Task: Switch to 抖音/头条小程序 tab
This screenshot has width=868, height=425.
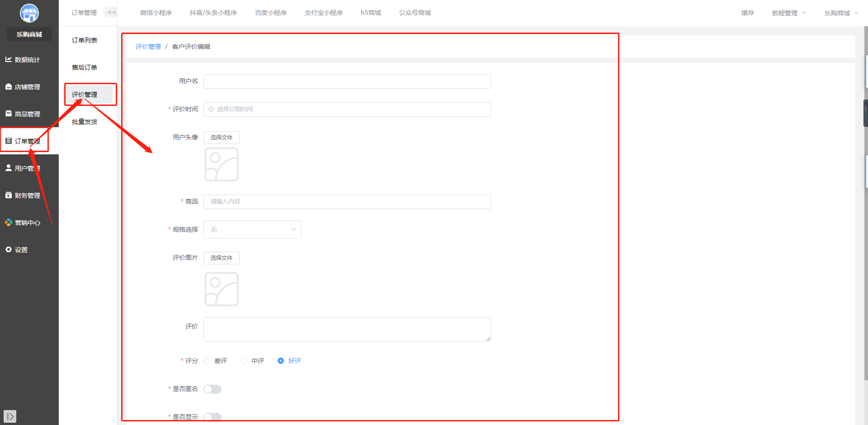Action: click(x=213, y=13)
